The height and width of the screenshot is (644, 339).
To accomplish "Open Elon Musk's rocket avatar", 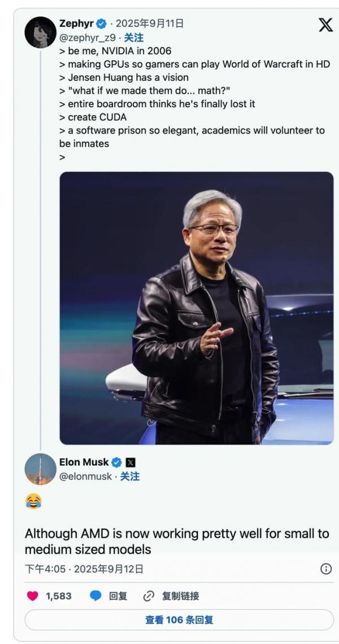I will pyautogui.click(x=40, y=469).
